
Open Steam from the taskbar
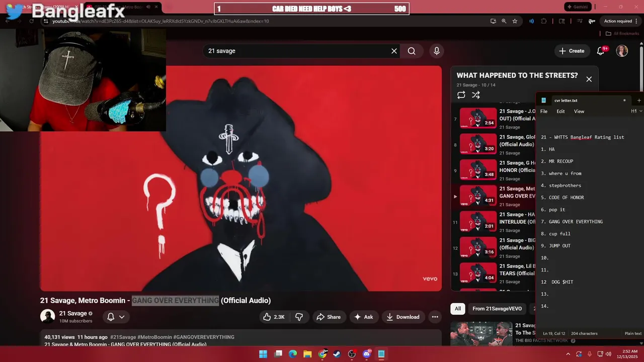(337, 354)
